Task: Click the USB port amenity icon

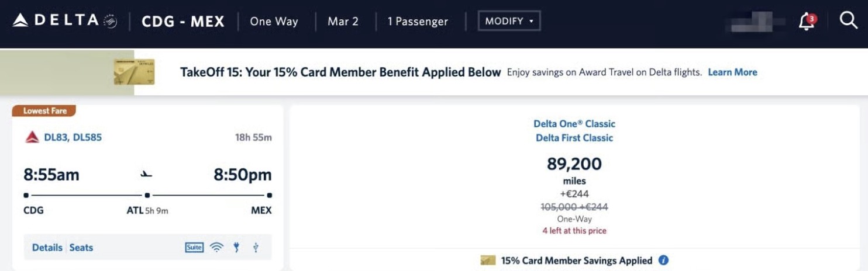Action: pyautogui.click(x=256, y=248)
